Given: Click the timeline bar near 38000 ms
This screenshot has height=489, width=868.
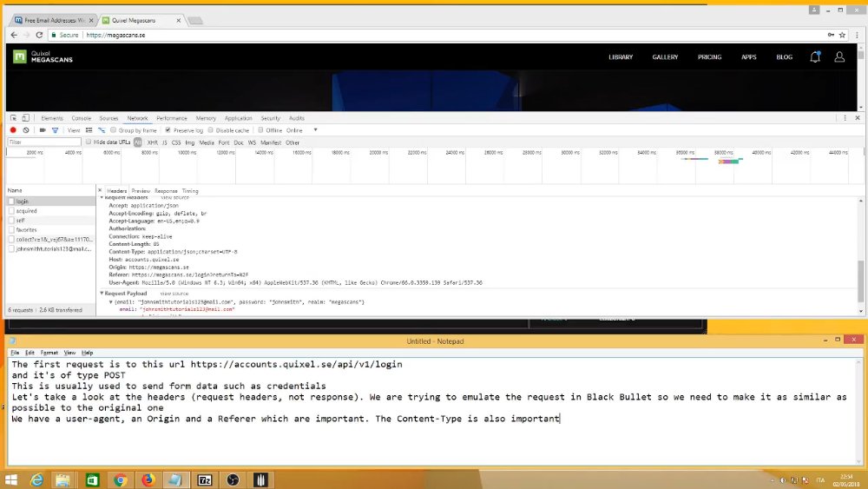Looking at the screenshot, I should click(728, 162).
